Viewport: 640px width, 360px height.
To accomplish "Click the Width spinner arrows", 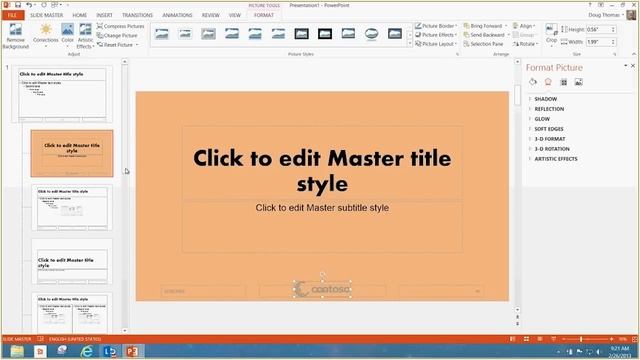I will (613, 42).
